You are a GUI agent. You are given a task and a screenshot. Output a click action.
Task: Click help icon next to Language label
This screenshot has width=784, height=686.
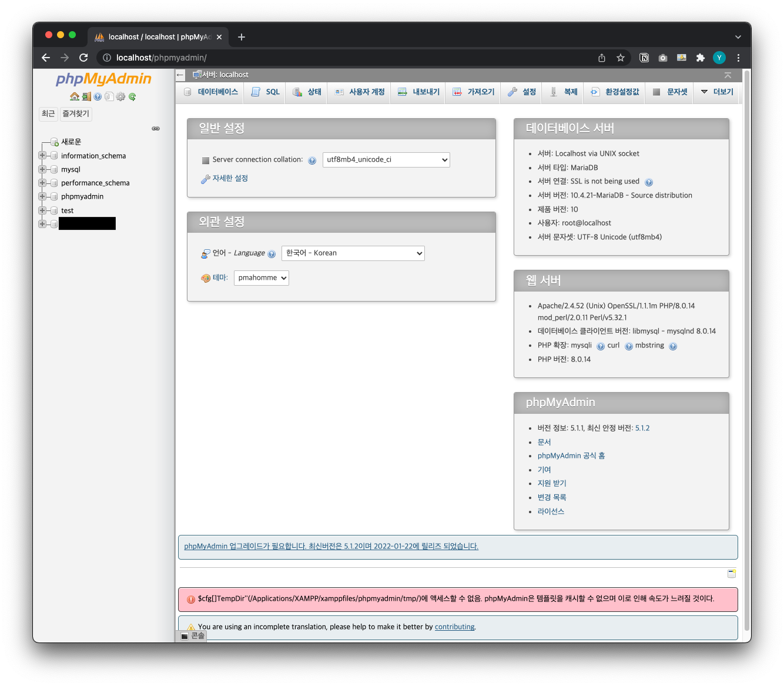(x=272, y=254)
